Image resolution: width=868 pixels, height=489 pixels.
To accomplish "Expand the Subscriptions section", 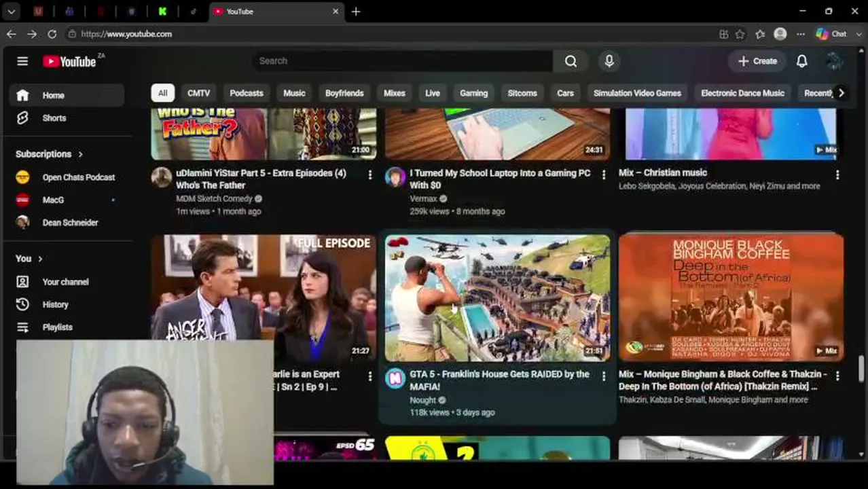I will [49, 154].
